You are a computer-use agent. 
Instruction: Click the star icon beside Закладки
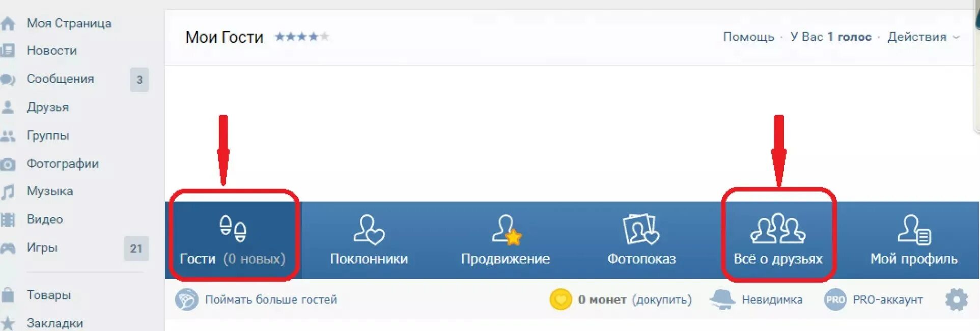click(7, 323)
